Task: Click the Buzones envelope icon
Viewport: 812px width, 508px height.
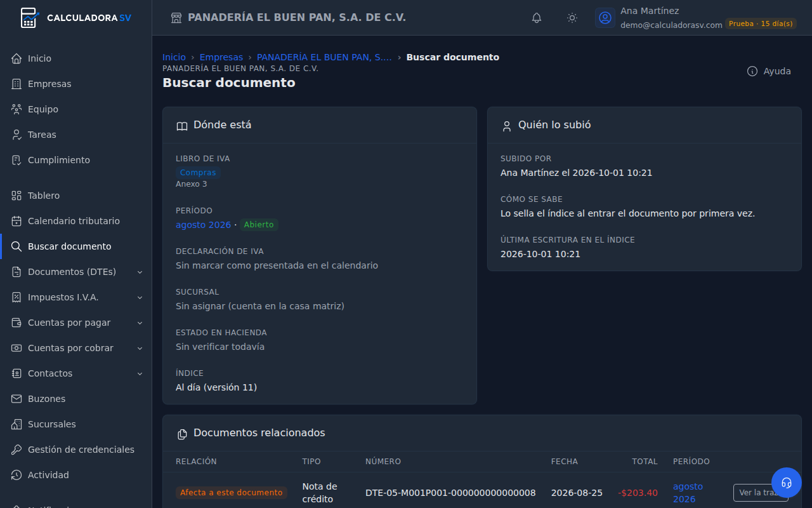Action: [16, 399]
